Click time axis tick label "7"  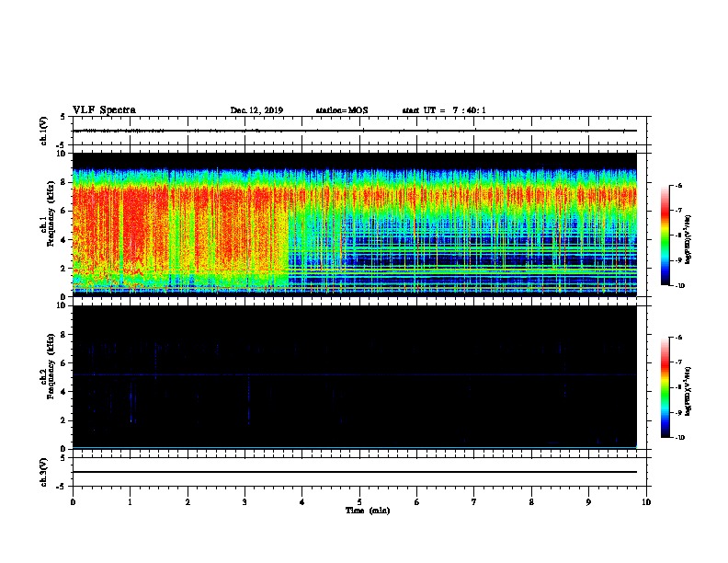tap(474, 502)
